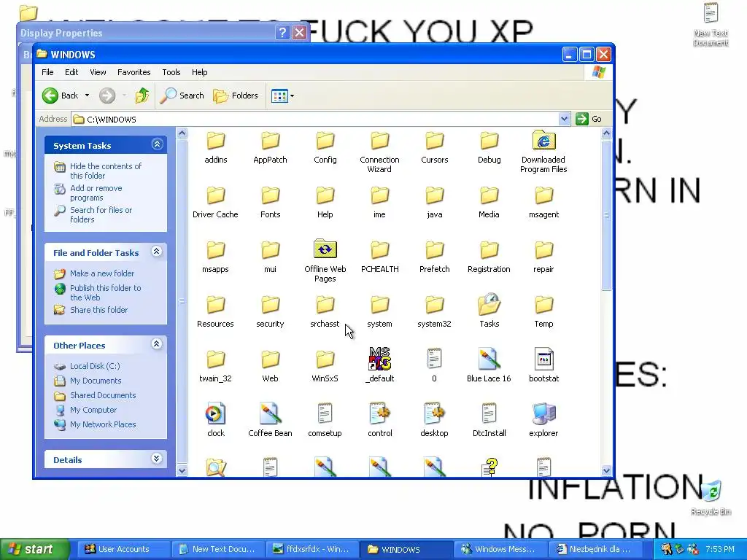Image resolution: width=747 pixels, height=560 pixels.
Task: Click the Fonts folder icon
Action: click(x=270, y=195)
